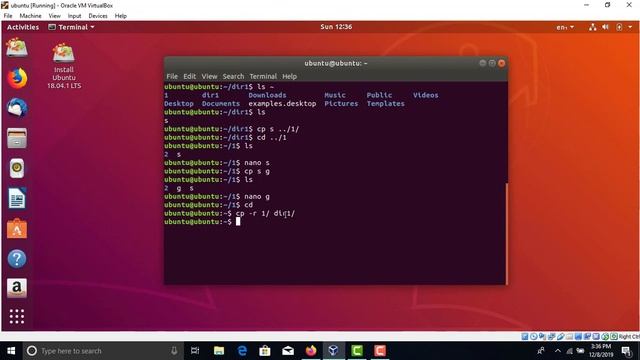Open Ubuntu Software center in the dock
640x360 pixels.
tap(17, 229)
